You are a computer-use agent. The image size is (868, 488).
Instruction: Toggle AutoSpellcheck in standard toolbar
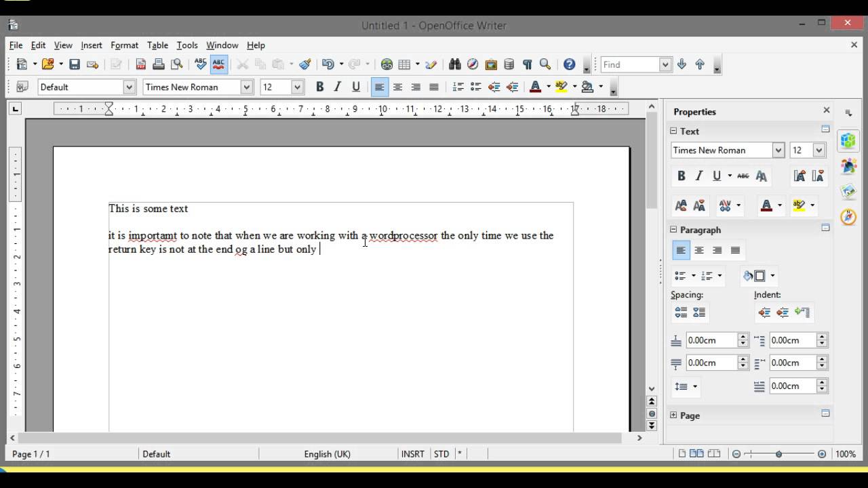[218, 64]
